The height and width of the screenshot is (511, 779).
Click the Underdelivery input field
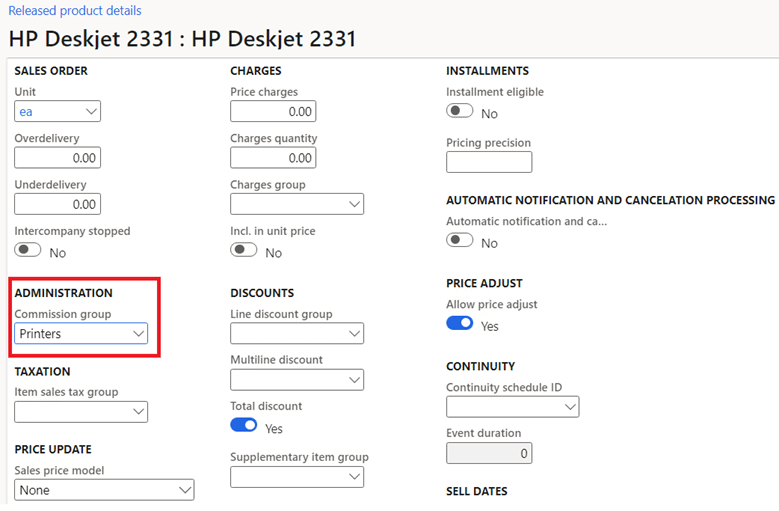point(57,204)
